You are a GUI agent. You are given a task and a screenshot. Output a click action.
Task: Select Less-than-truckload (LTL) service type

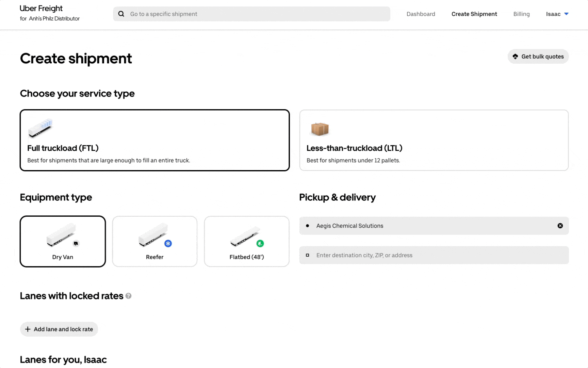434,140
